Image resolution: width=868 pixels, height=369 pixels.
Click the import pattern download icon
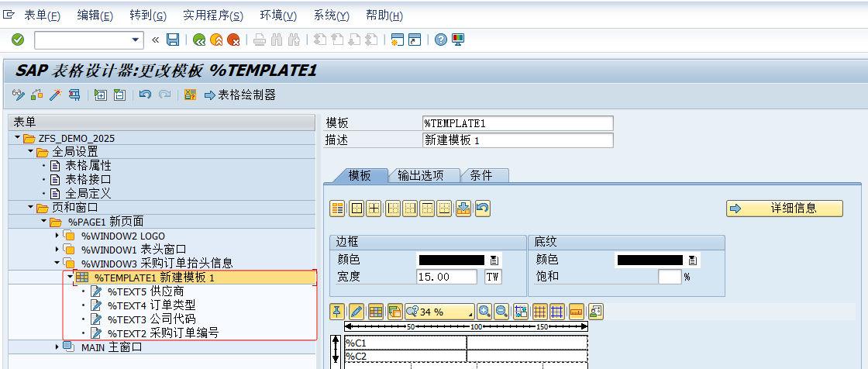click(x=463, y=209)
